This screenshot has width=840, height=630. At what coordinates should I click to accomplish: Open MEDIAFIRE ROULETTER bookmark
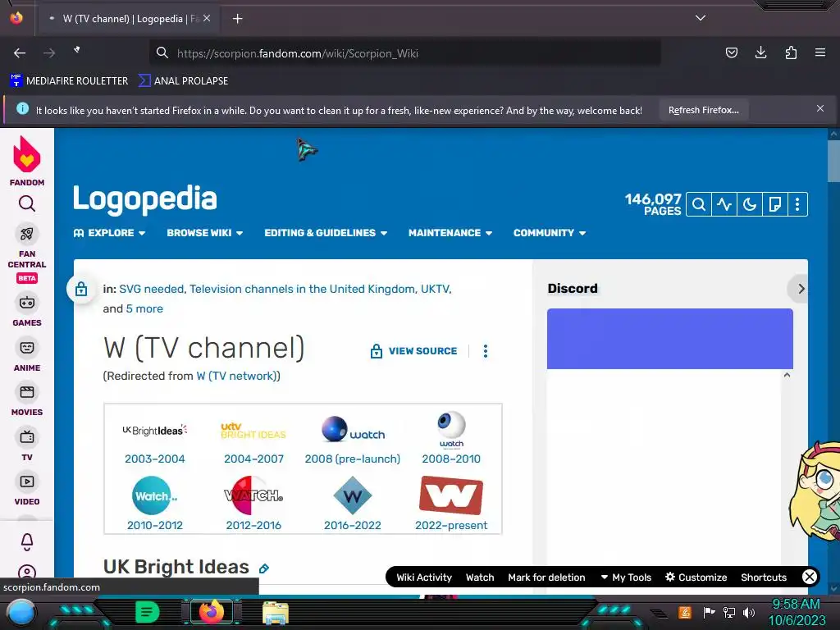coord(69,81)
